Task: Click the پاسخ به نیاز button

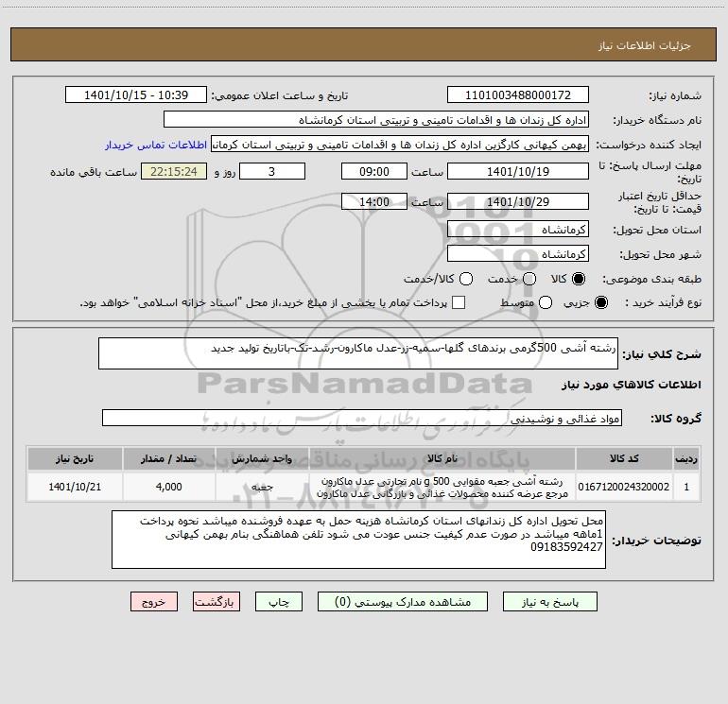Action: 549,602
